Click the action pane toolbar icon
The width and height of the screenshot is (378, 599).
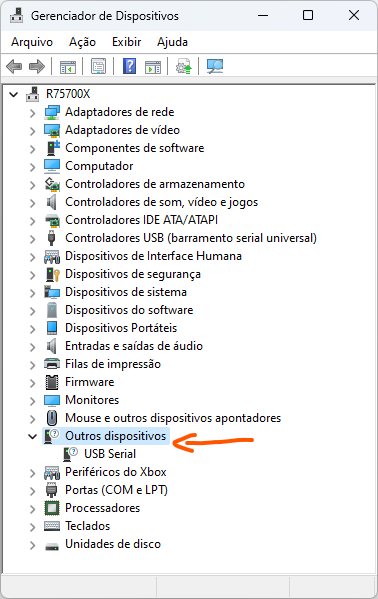153,67
